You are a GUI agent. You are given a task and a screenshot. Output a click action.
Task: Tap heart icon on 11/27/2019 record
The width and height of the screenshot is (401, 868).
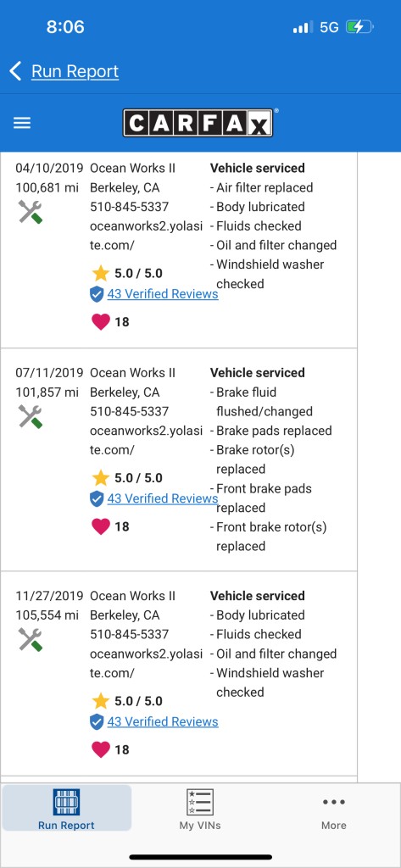(101, 749)
